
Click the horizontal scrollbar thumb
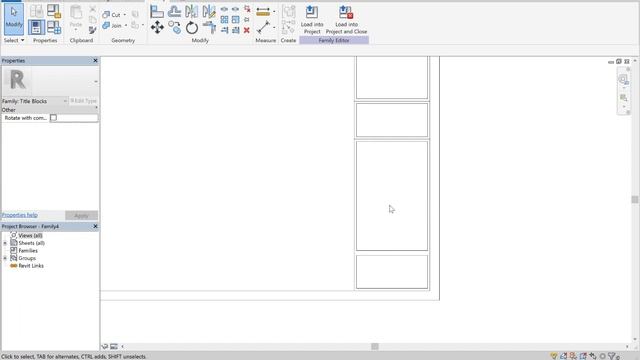[x=375, y=347]
